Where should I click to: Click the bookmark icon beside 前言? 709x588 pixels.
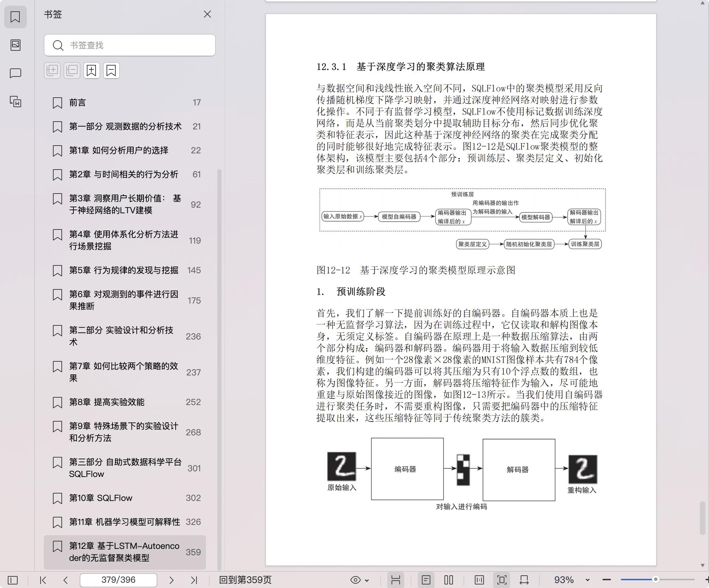57,103
